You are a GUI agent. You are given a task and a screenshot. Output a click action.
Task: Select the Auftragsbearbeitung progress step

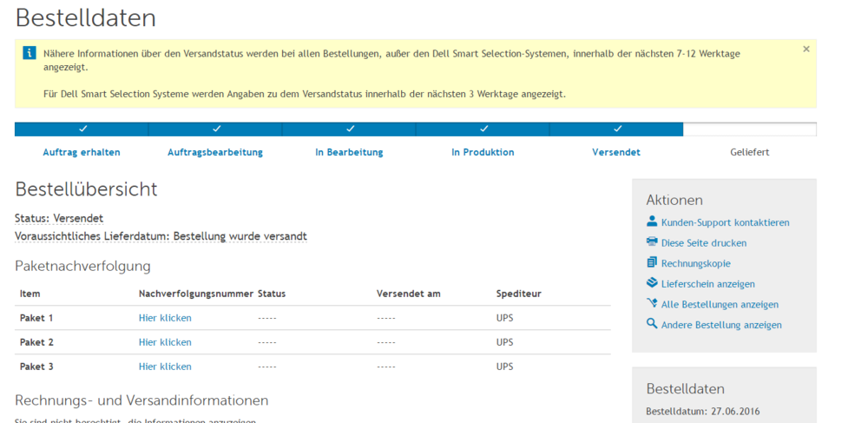pyautogui.click(x=214, y=152)
